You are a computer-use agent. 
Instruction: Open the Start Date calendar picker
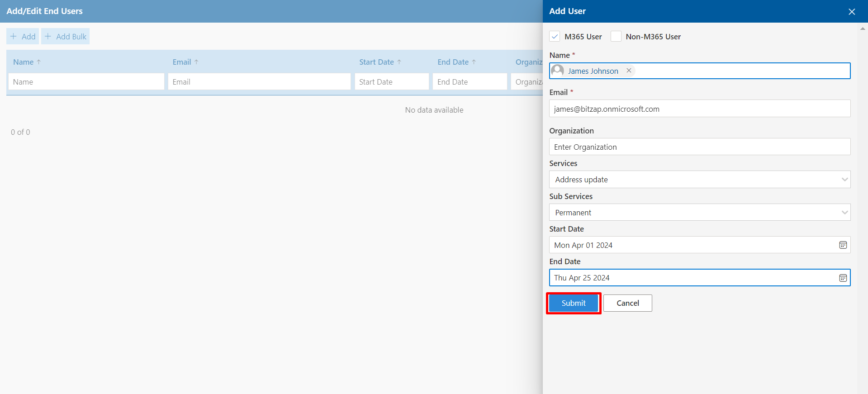(x=843, y=245)
